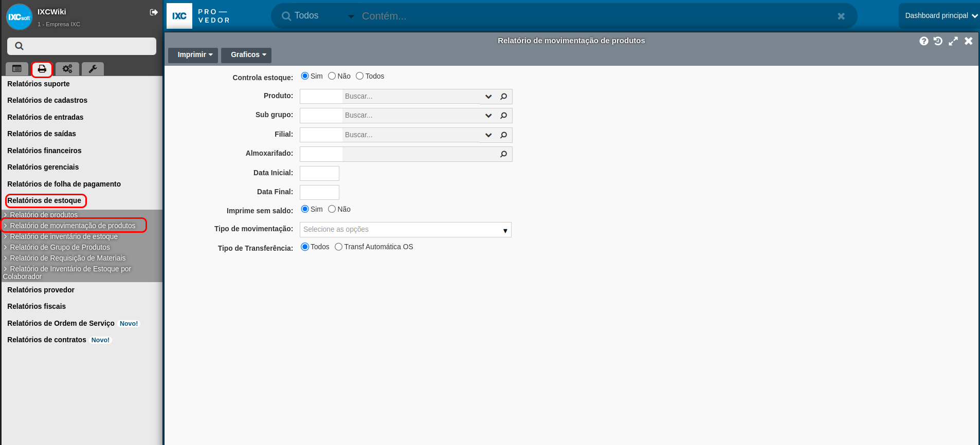
Task: Click the Produto search magnifier icon
Action: coord(504,97)
